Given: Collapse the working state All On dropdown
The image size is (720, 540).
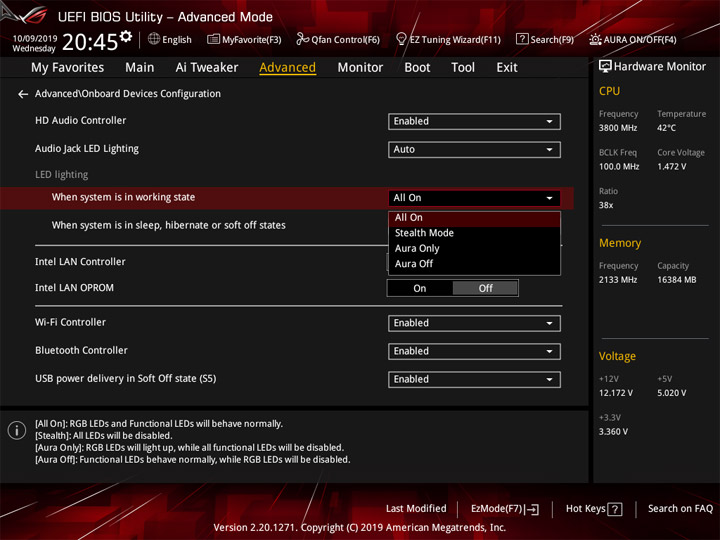Looking at the screenshot, I should coord(474,198).
